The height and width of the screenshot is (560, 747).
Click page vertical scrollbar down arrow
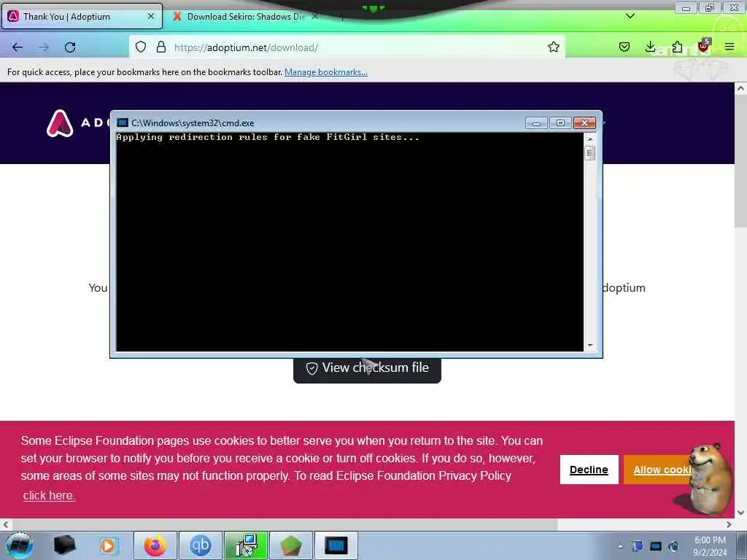740,513
